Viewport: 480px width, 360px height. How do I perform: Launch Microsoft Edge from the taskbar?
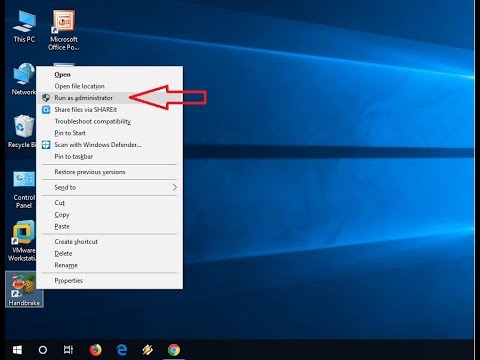pyautogui.click(x=122, y=350)
